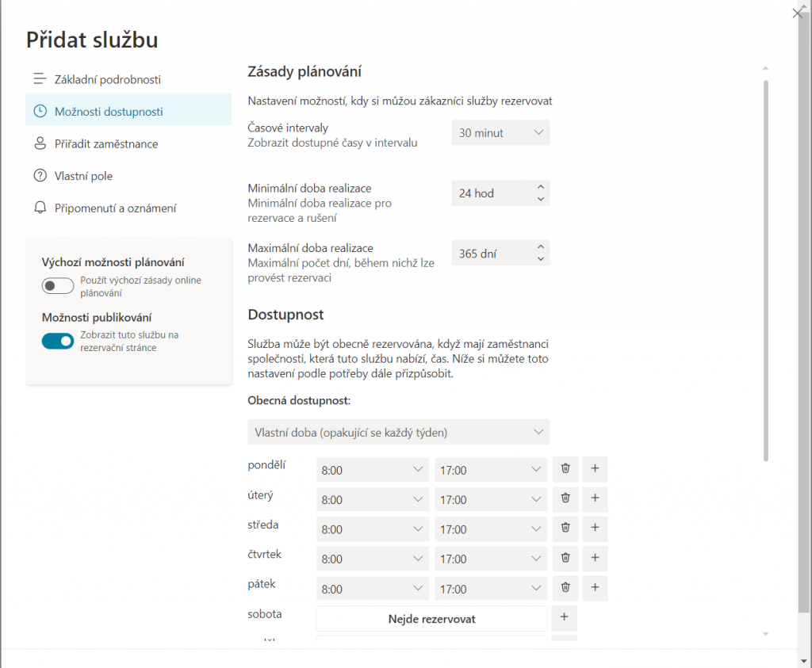Open the Přiřadit zaměstnance section
812x668 pixels.
pyautogui.click(x=105, y=143)
